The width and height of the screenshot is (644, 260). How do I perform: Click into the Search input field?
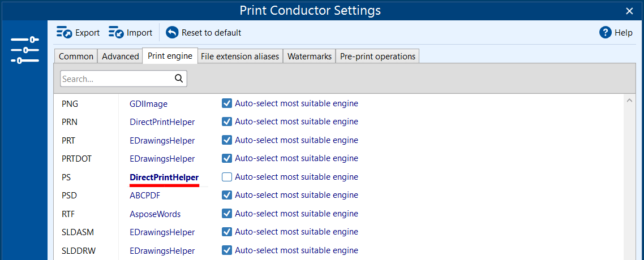point(116,79)
